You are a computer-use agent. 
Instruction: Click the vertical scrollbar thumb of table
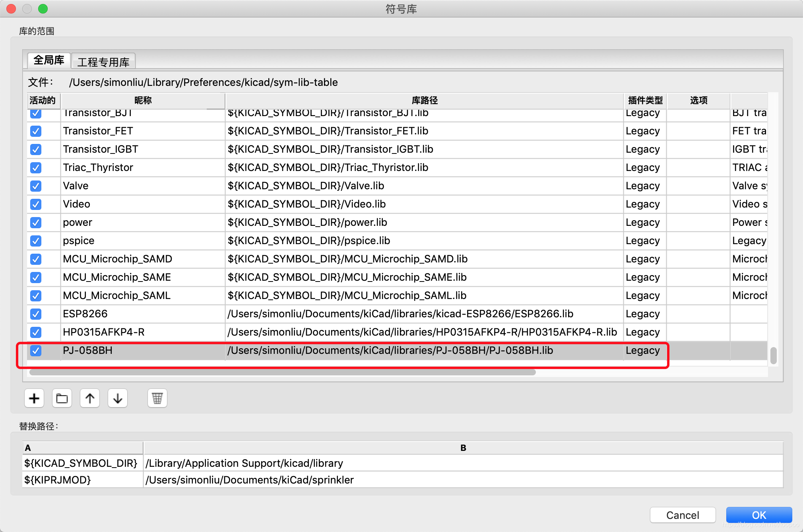(773, 355)
